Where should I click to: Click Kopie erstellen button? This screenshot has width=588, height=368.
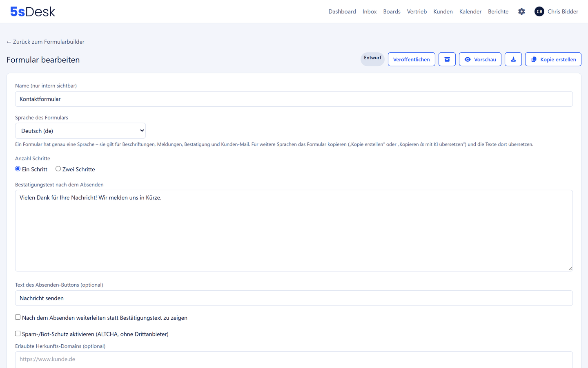(553, 59)
